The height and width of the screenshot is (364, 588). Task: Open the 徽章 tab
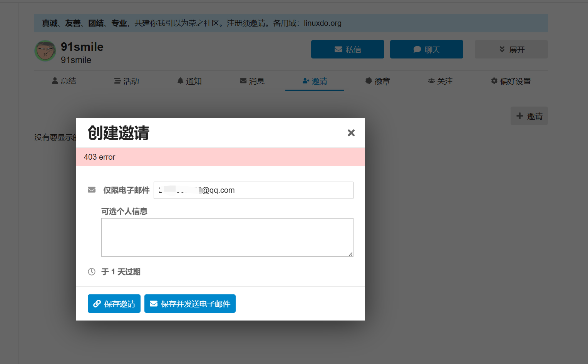point(378,81)
